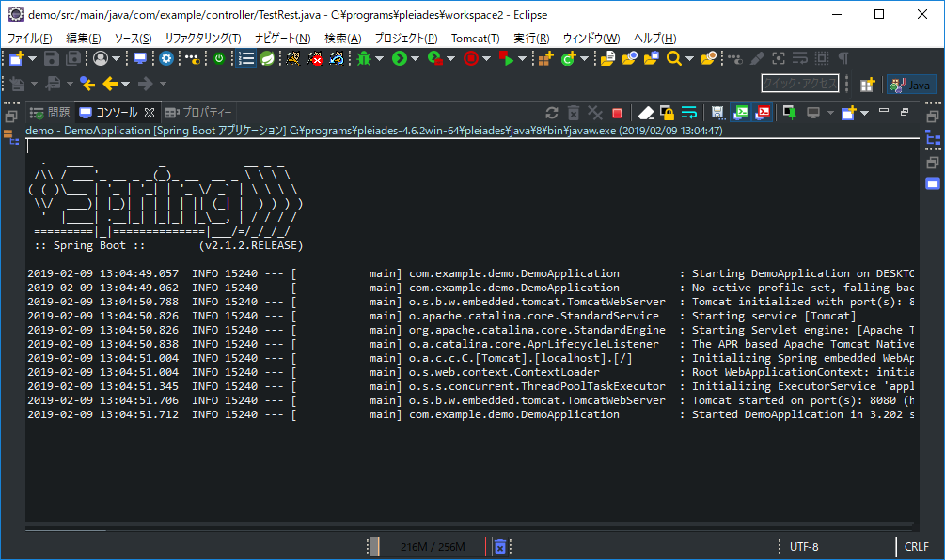Click the blue monitor console icon
Image resolution: width=945 pixels, height=560 pixels.
tap(140, 58)
